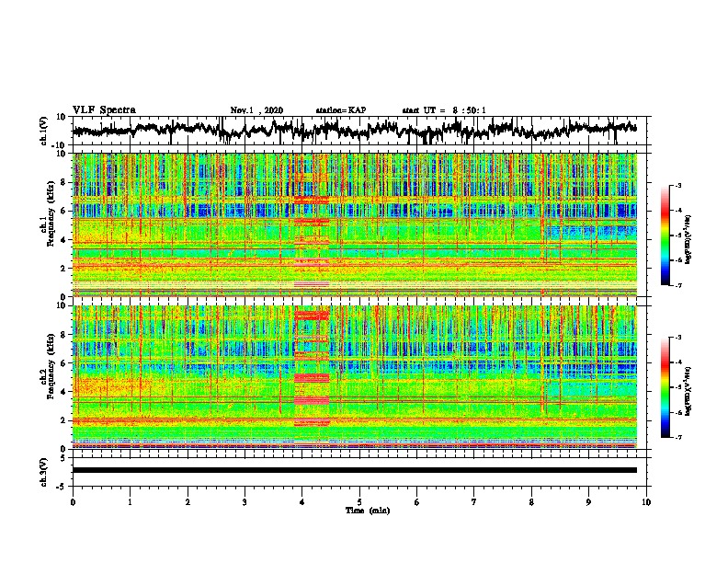The image size is (728, 563).
Task: Click the log(PSD) label beside ch.2 colorbar
Action: pos(688,391)
